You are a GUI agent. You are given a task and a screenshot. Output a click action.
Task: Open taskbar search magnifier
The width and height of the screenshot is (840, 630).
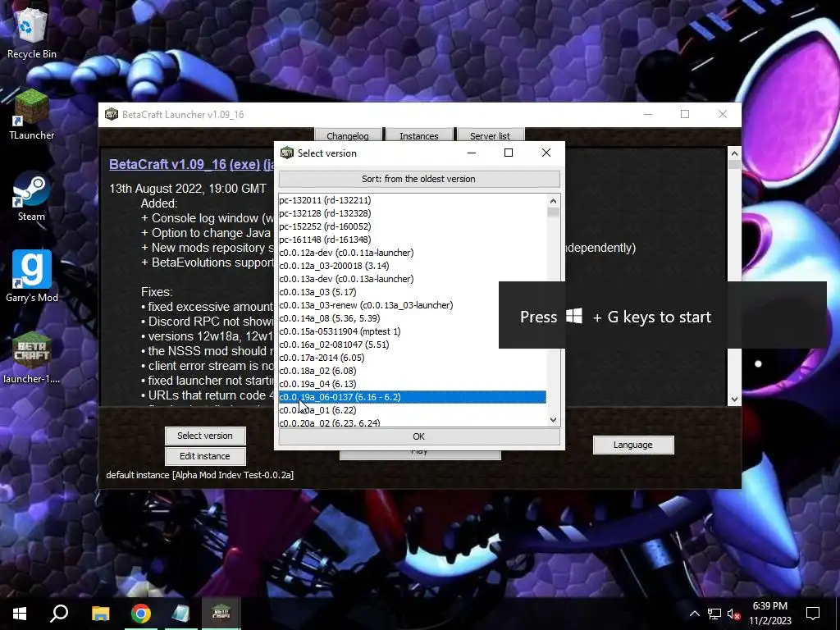[x=59, y=614]
